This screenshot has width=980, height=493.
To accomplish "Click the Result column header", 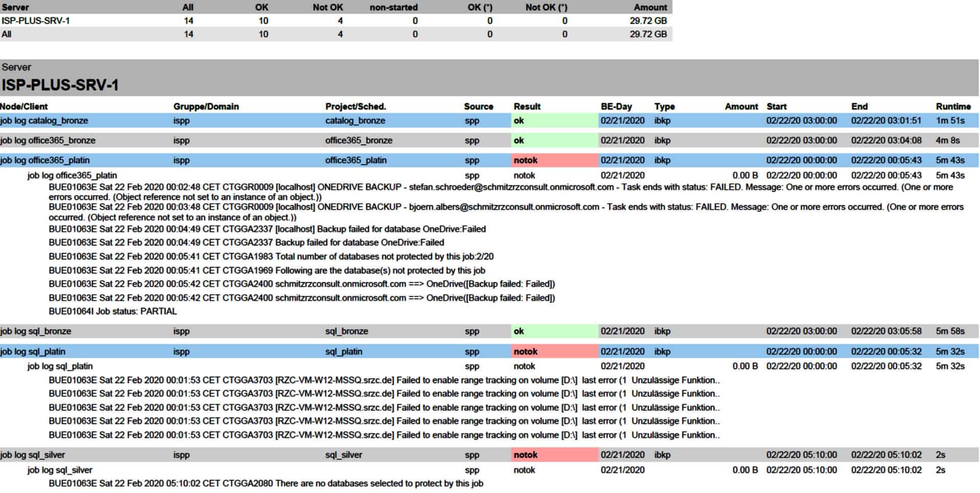I will (x=527, y=106).
